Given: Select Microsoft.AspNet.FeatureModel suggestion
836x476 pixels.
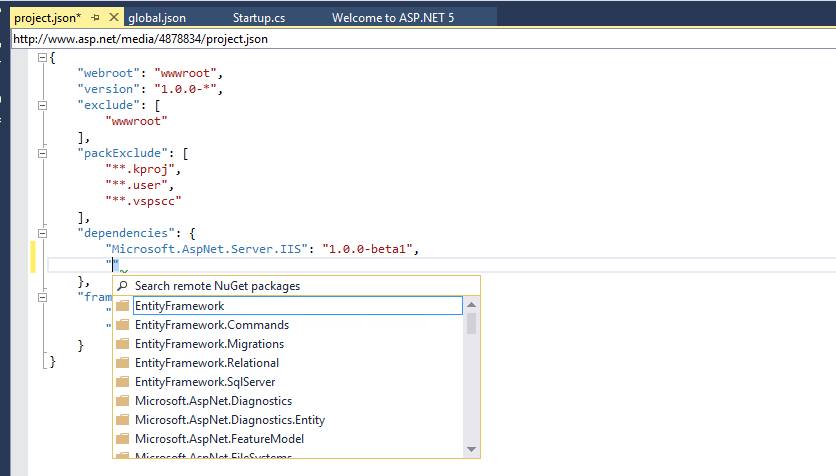Looking at the screenshot, I should coord(219,439).
